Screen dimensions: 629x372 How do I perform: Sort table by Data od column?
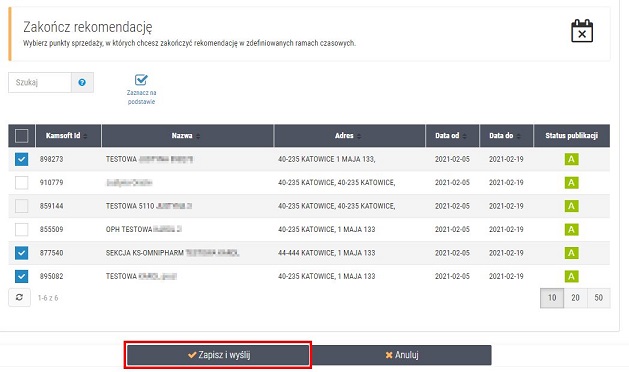(452, 136)
